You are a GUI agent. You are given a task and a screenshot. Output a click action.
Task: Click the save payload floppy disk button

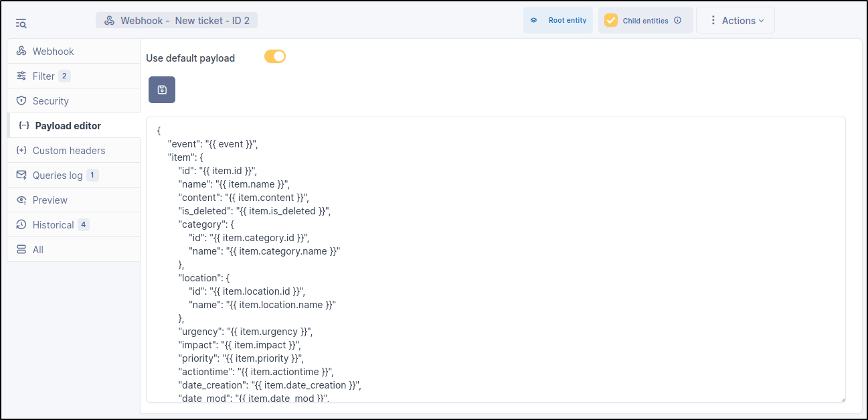(162, 90)
